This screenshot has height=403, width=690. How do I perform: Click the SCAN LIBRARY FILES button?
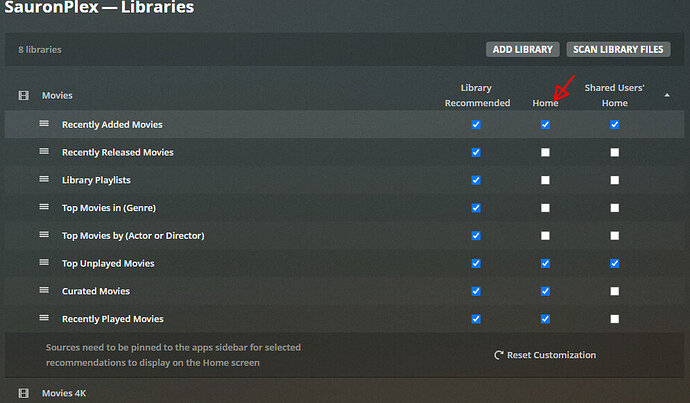tap(618, 49)
